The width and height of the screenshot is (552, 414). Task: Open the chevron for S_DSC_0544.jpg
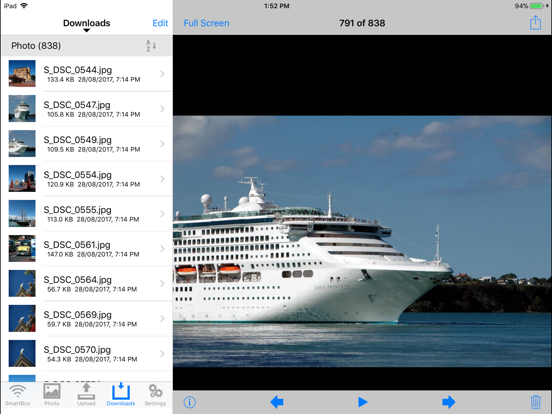click(162, 74)
